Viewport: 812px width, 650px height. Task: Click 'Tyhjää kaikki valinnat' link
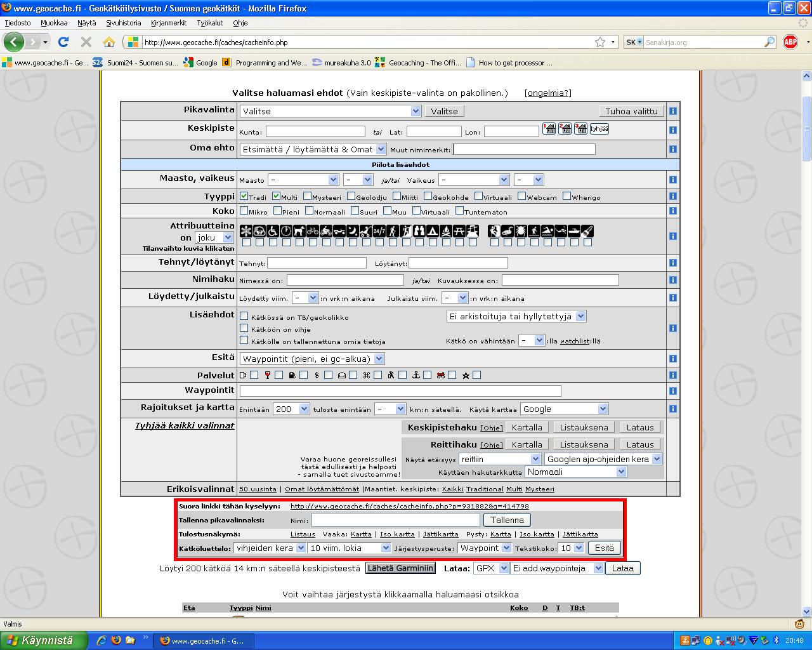185,425
